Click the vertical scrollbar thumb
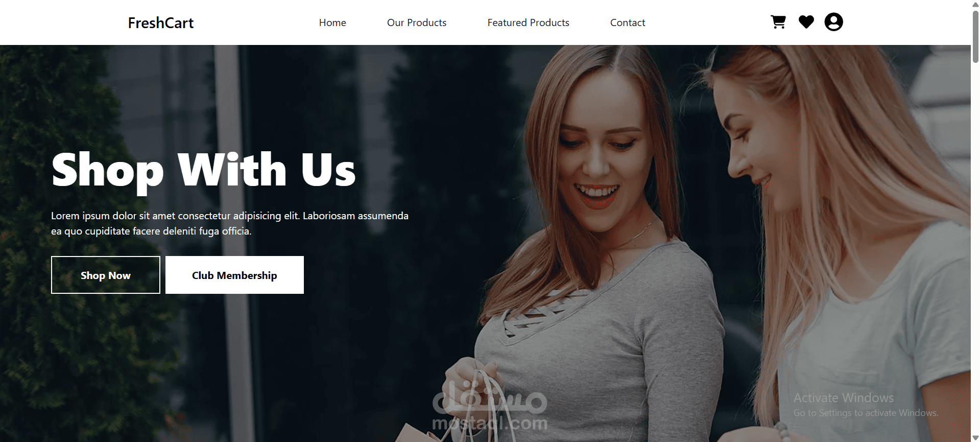980x442 pixels. click(x=975, y=36)
